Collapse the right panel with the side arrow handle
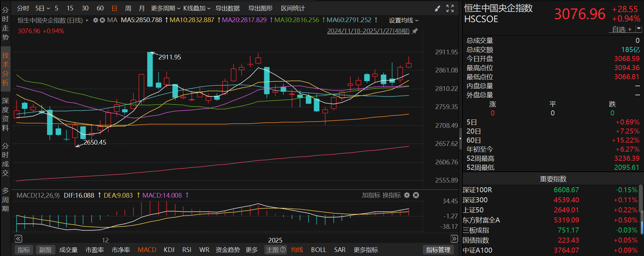Viewport: 644px width, 256px height. click(x=460, y=138)
